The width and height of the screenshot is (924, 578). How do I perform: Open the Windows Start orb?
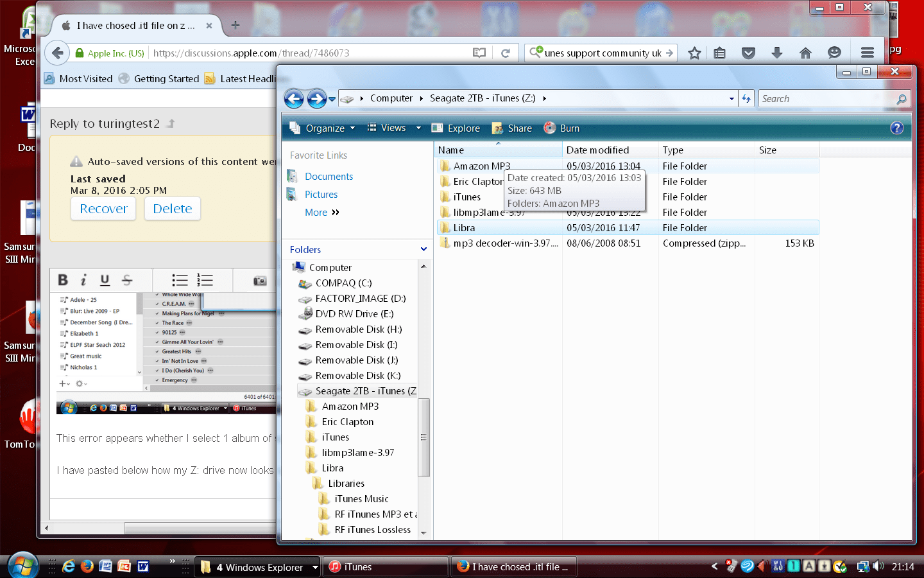tap(22, 565)
